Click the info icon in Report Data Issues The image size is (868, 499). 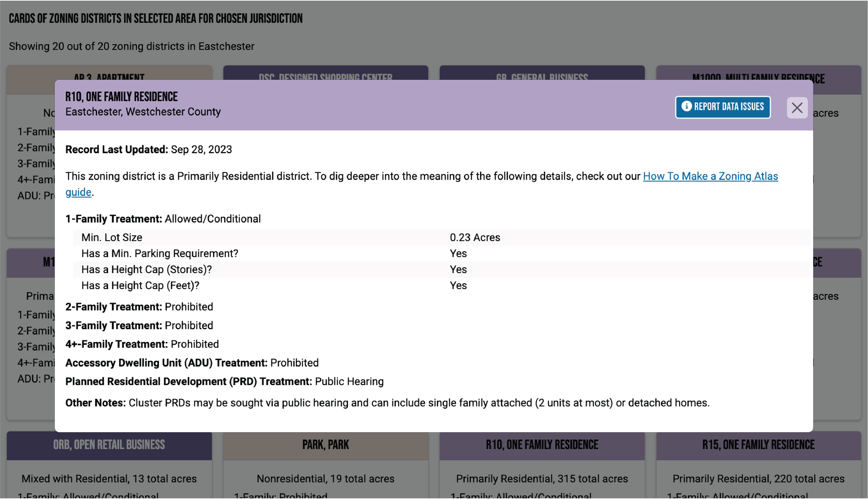pyautogui.click(x=686, y=106)
